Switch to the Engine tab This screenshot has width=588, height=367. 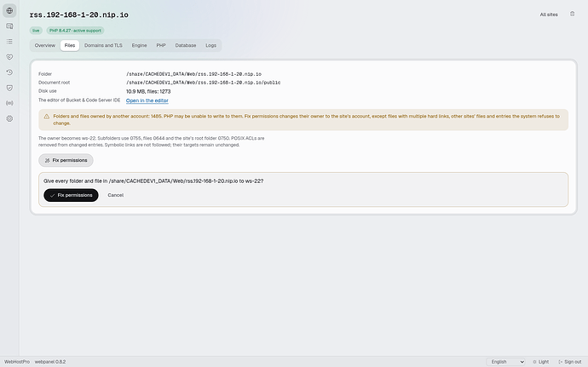pos(139,45)
